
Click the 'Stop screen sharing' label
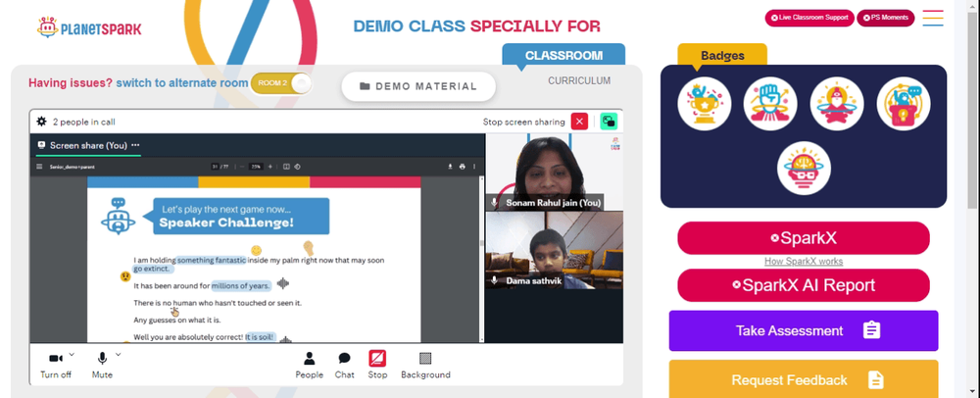523,122
